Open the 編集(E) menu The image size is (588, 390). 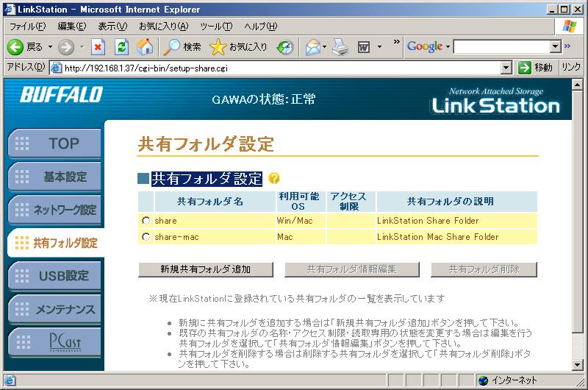pyautogui.click(x=71, y=26)
